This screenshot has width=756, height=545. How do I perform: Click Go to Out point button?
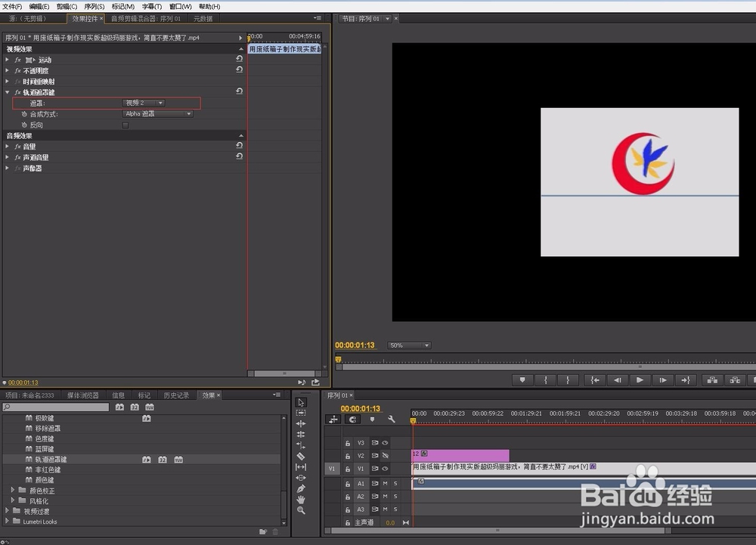686,380
